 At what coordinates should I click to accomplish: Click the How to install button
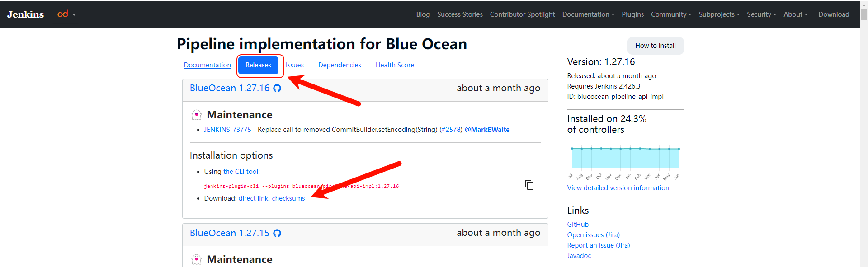click(655, 46)
